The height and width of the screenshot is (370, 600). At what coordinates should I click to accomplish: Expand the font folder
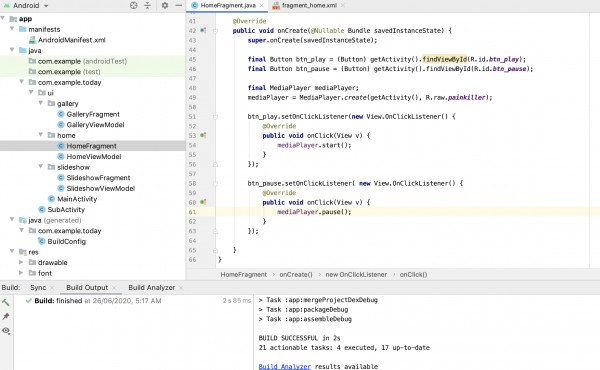click(x=21, y=273)
